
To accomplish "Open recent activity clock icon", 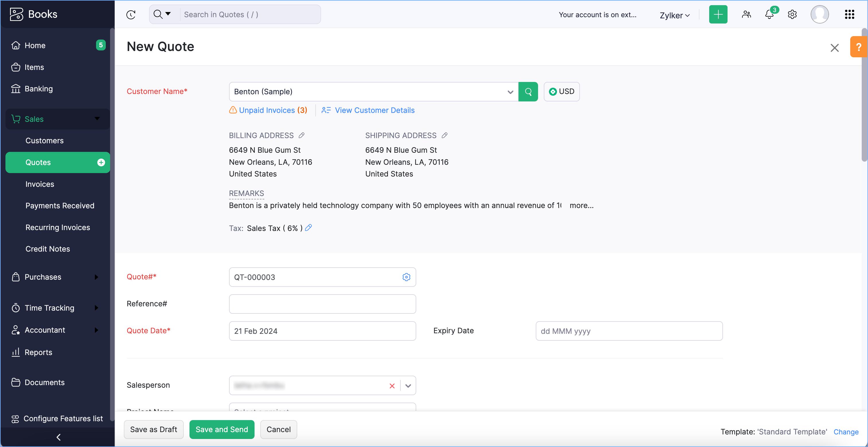I will tap(131, 15).
